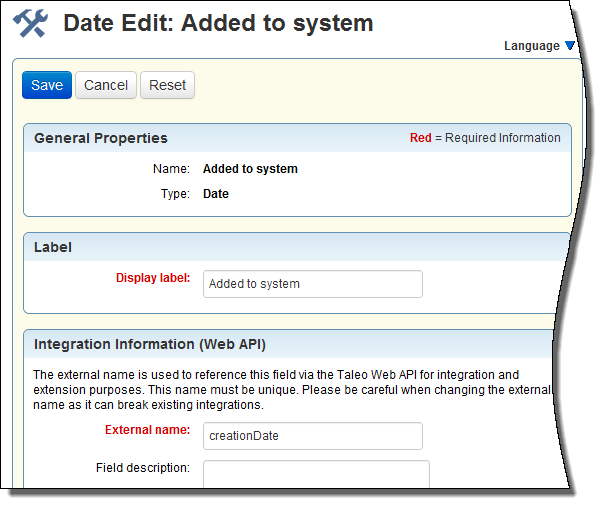The width and height of the screenshot is (604, 505).
Task: Click the Type value 'Date'
Action: pyautogui.click(x=216, y=194)
